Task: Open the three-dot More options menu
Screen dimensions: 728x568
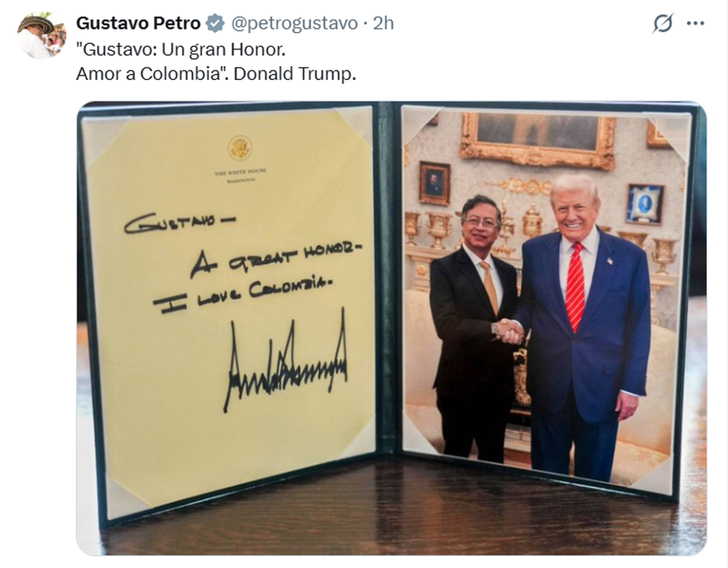Action: tap(695, 24)
